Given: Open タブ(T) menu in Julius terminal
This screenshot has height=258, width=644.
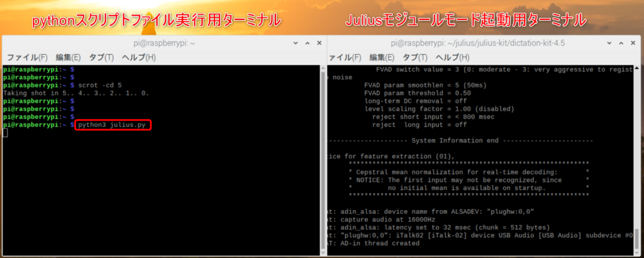Looking at the screenshot, I should click(415, 57).
